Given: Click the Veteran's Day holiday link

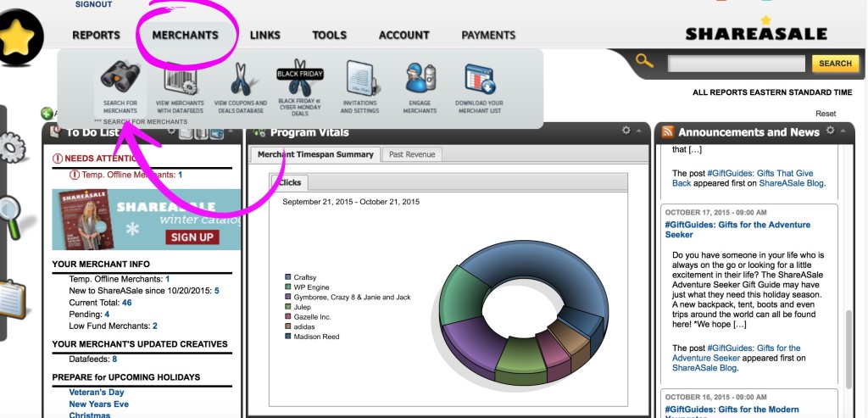Looking at the screenshot, I should coord(97,393).
